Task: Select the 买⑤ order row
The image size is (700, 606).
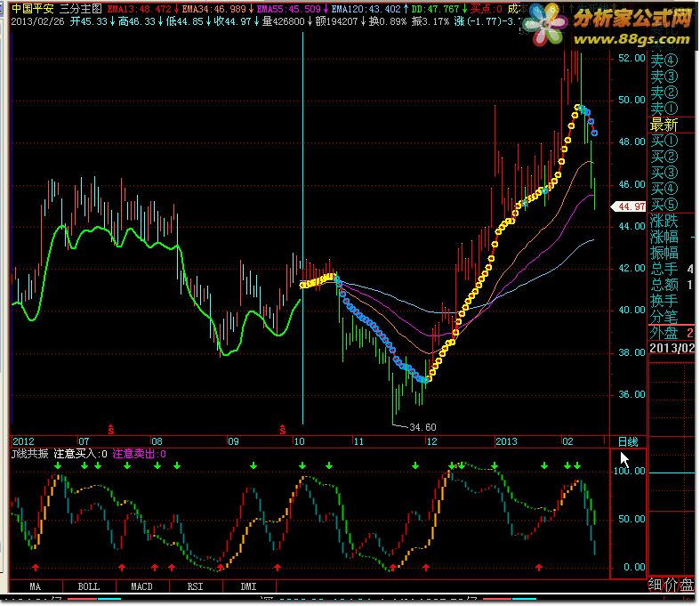Action: coord(664,204)
